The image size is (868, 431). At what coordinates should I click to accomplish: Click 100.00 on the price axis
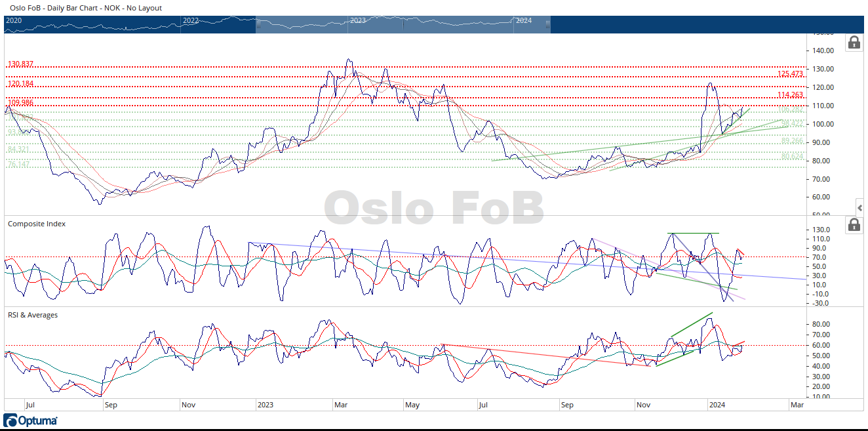823,124
